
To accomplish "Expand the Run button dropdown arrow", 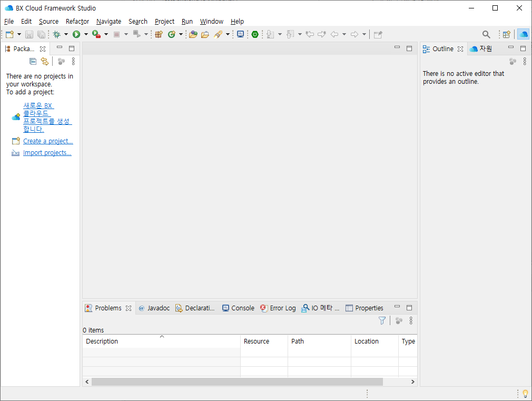I will [86, 34].
